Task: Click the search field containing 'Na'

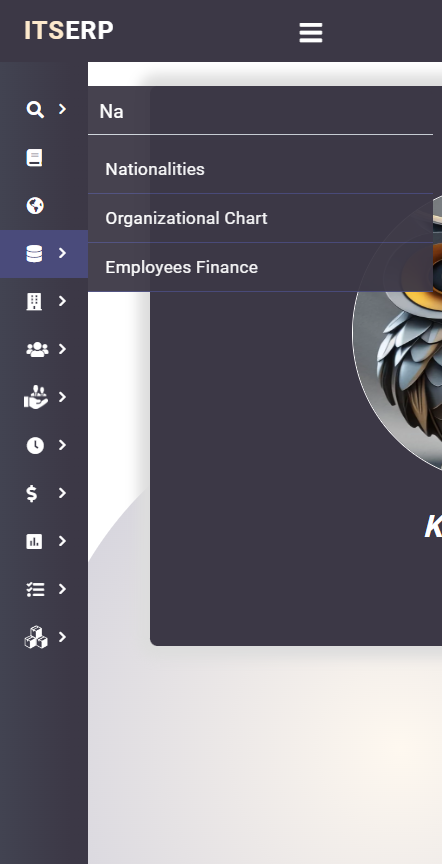Action: coord(260,111)
